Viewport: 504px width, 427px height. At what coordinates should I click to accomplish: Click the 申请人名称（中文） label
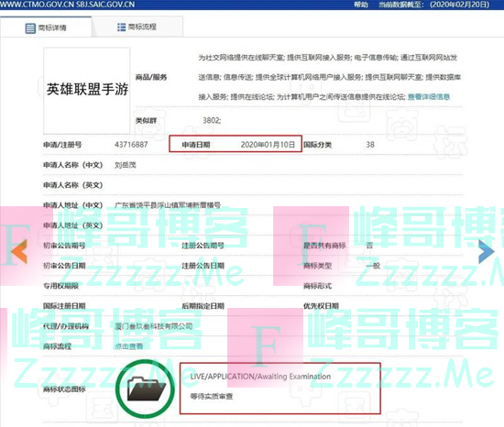(73, 165)
